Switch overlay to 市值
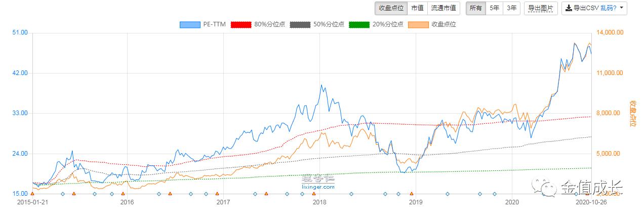Screen dimensions: 644x216 pos(417,8)
